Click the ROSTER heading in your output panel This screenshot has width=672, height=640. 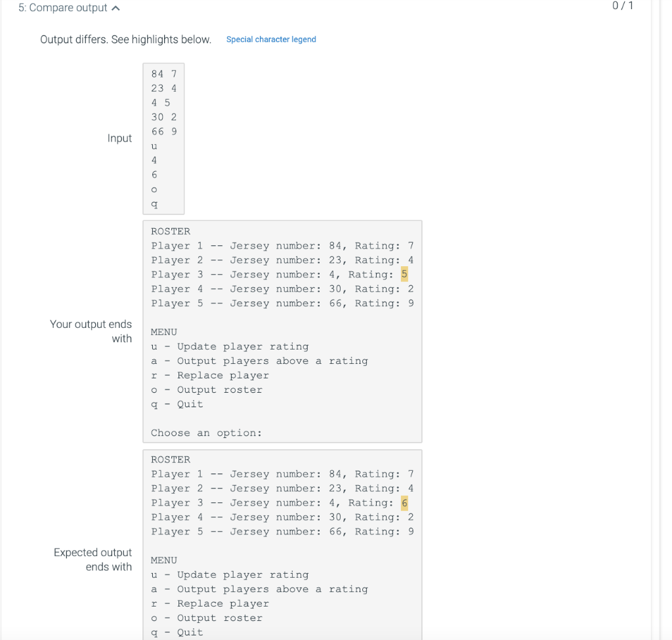[170, 231]
